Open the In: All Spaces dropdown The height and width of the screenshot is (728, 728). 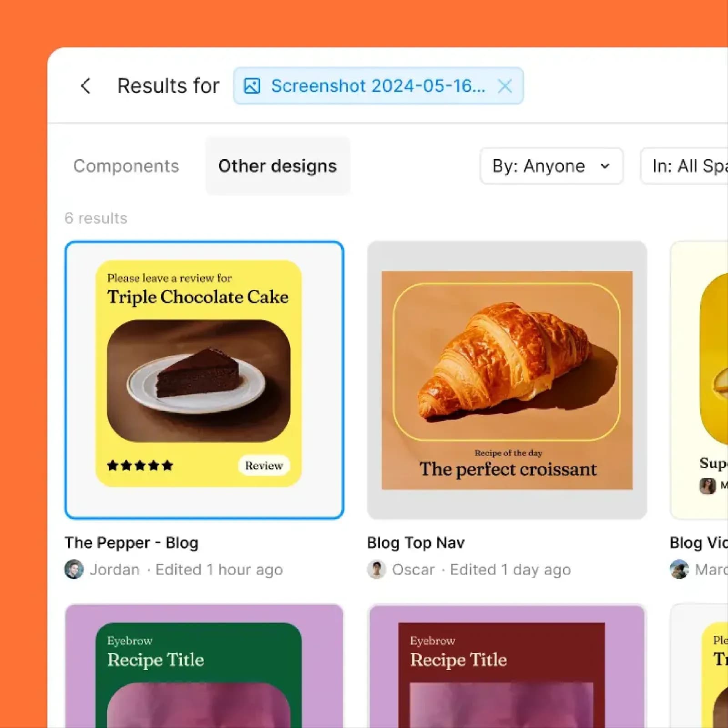(684, 166)
